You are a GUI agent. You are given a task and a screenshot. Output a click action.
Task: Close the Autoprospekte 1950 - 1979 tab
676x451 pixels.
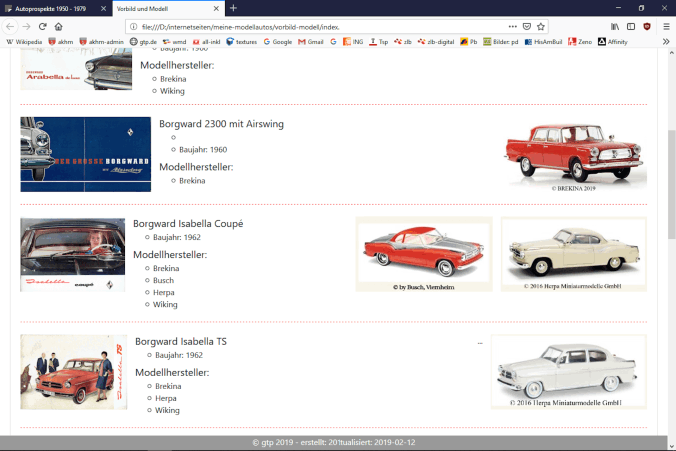103,9
